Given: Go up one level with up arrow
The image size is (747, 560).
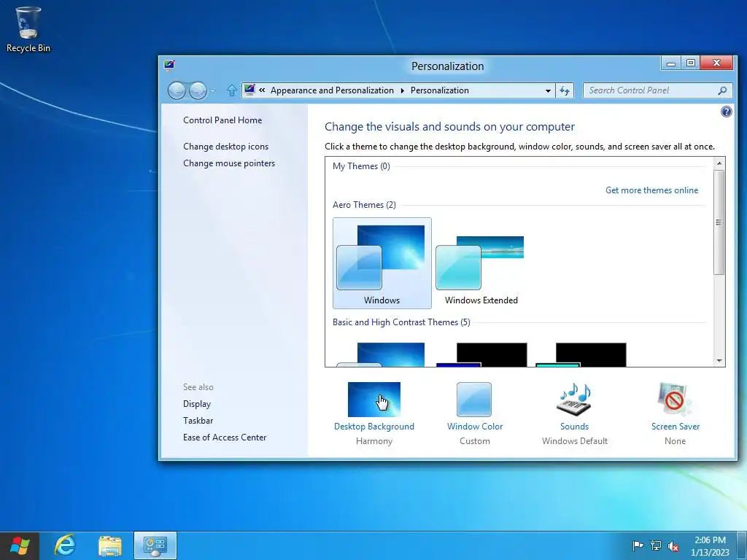Looking at the screenshot, I should coord(231,90).
